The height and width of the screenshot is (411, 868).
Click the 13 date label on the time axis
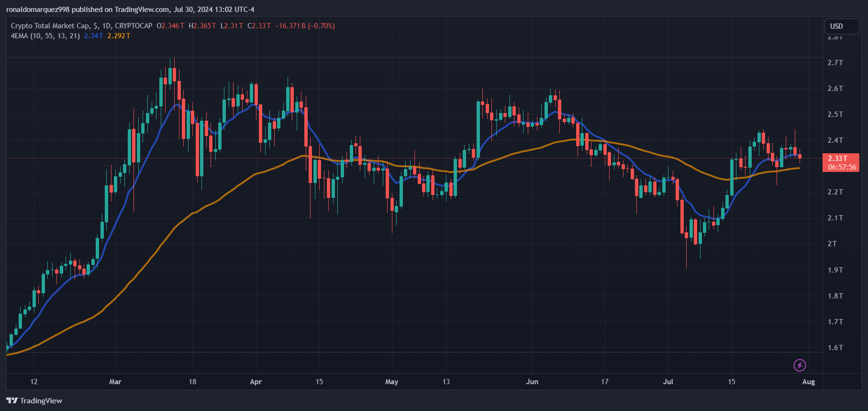coord(446,382)
